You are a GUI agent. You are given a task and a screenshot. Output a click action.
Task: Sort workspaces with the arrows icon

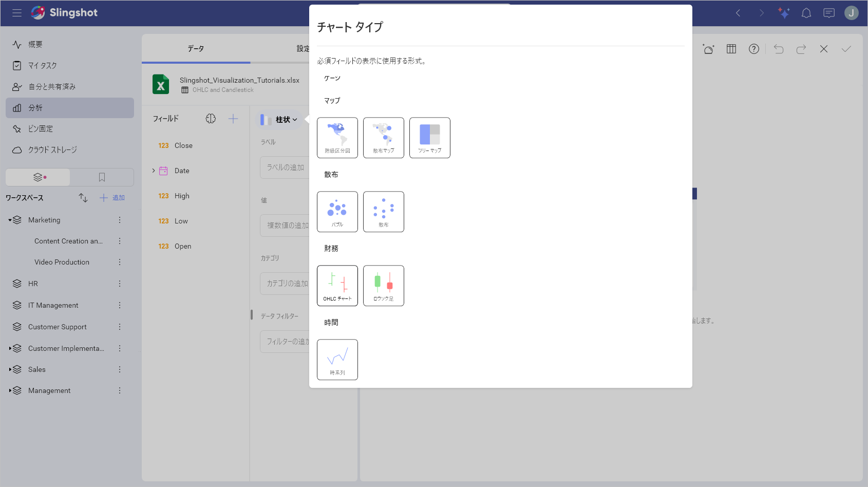pos(83,198)
